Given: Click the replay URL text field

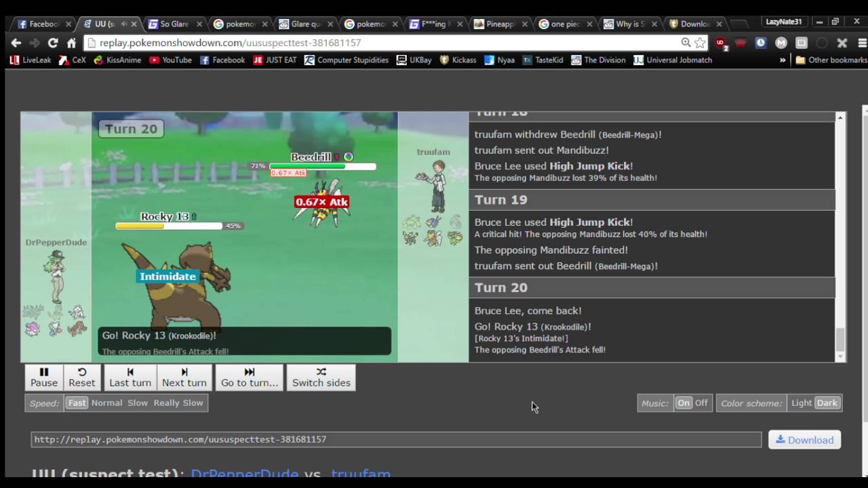Looking at the screenshot, I should [396, 439].
